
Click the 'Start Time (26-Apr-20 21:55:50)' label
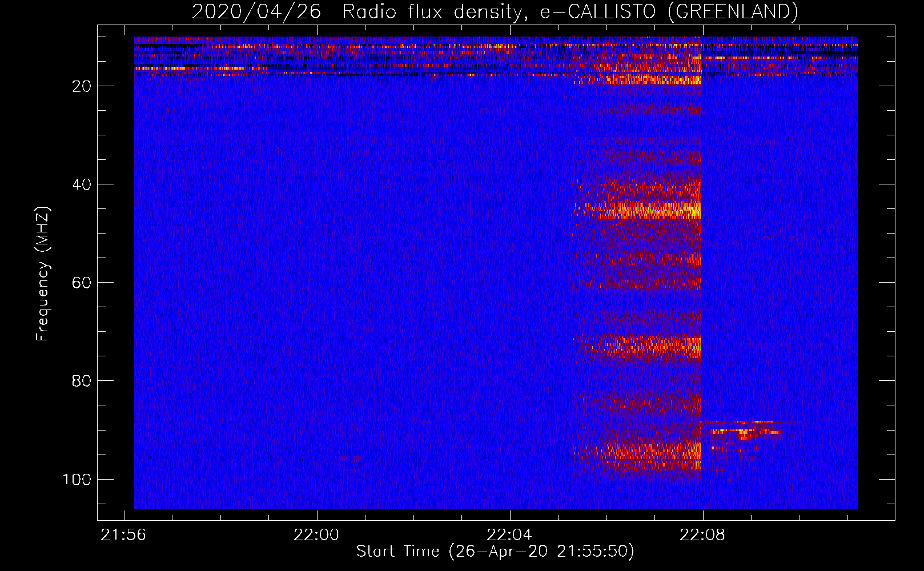click(495, 552)
